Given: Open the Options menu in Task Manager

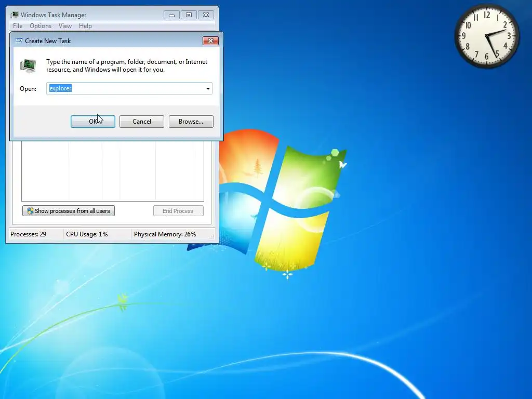Looking at the screenshot, I should point(41,26).
